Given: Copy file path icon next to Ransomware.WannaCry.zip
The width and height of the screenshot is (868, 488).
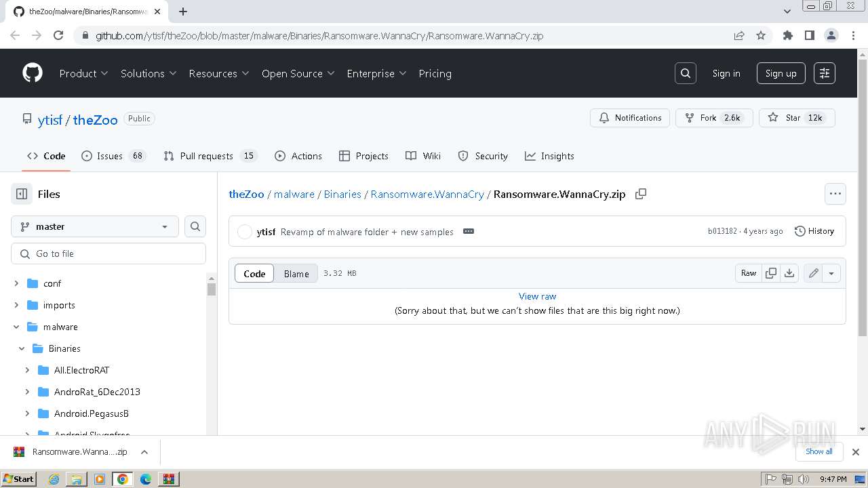Looking at the screenshot, I should [640, 194].
